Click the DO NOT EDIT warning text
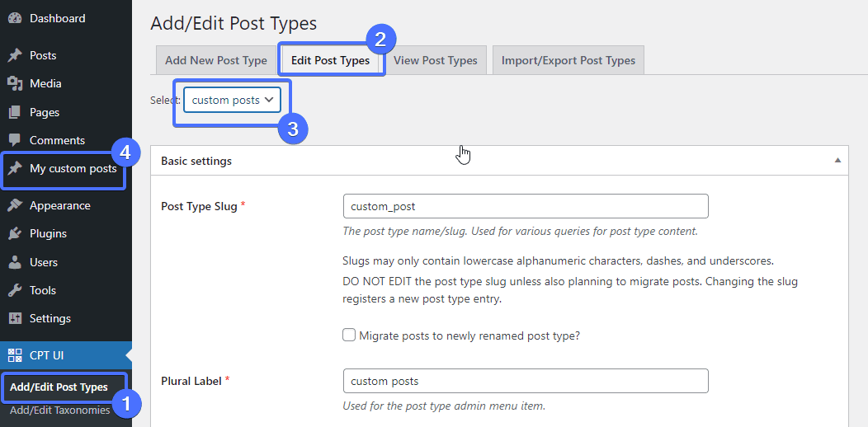Viewport: 868px width, 427px height. point(570,290)
